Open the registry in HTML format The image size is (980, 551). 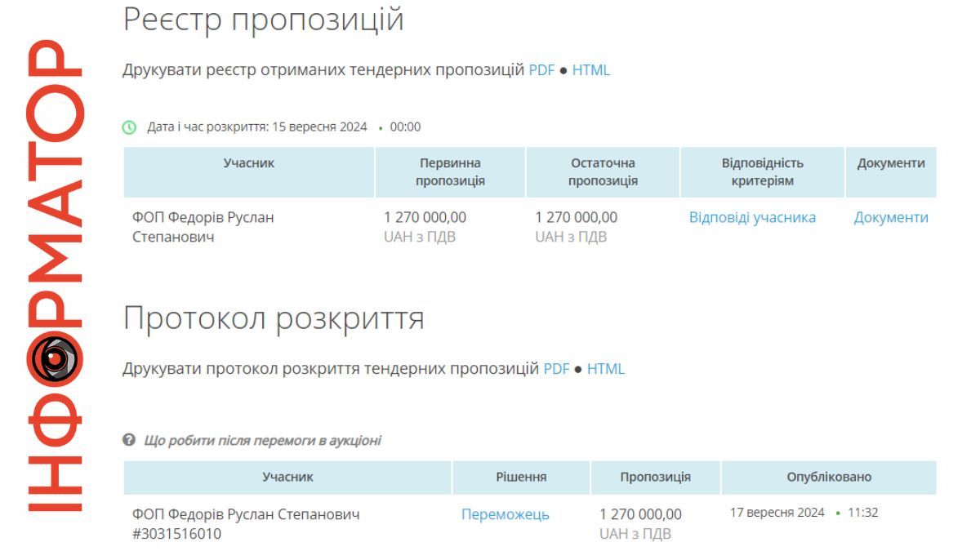591,70
